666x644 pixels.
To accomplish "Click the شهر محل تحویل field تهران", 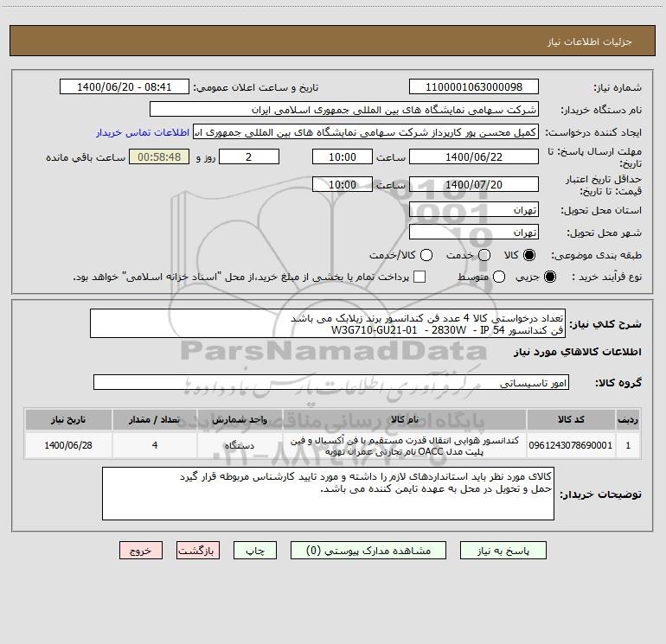I will [474, 233].
